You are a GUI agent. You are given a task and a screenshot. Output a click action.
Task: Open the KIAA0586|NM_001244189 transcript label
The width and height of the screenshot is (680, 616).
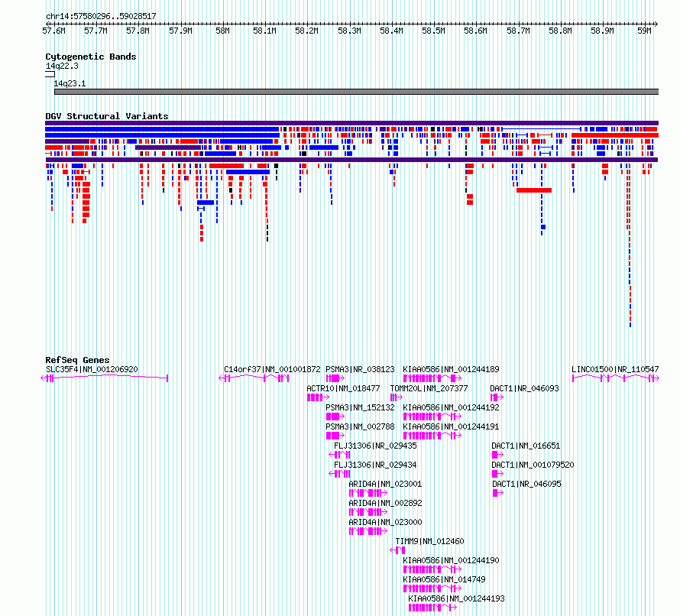[x=451, y=370]
